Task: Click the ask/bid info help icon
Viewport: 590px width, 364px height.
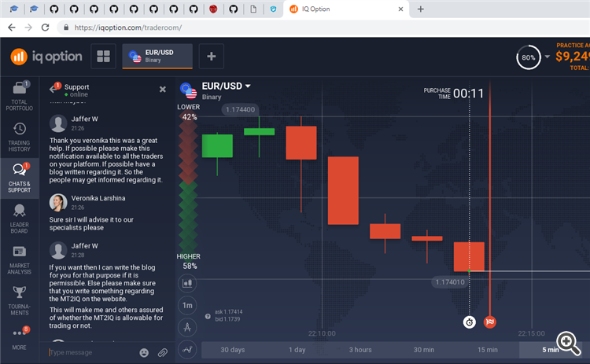Action: point(208,316)
